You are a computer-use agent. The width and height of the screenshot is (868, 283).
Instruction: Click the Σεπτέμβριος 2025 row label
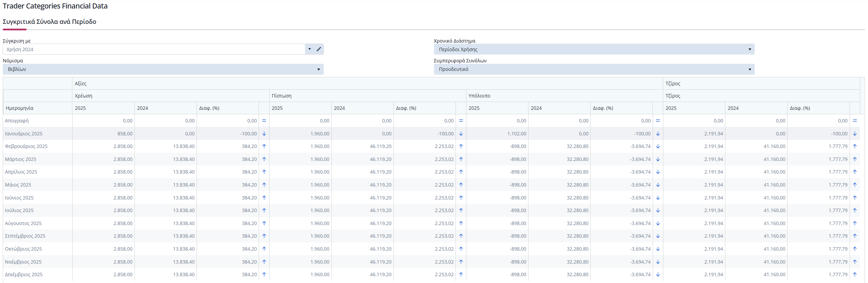25,236
